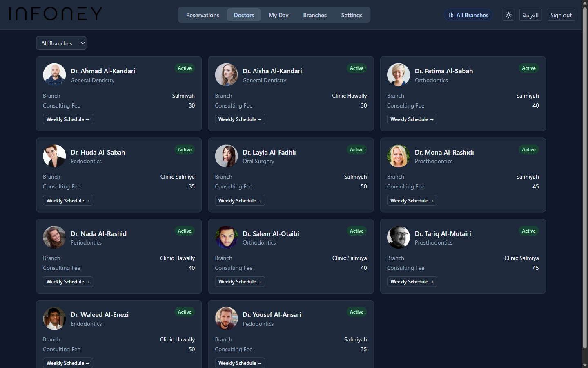The image size is (588, 368).
Task: Open Dr. Salem Al-Otaibi's Weekly Schedule
Action: coord(240,282)
